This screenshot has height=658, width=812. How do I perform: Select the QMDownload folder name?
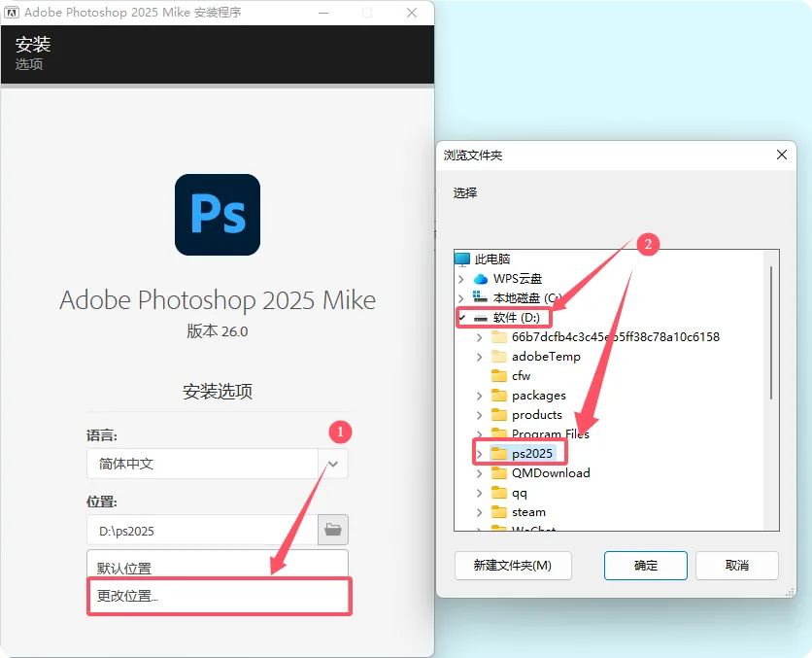coord(551,473)
